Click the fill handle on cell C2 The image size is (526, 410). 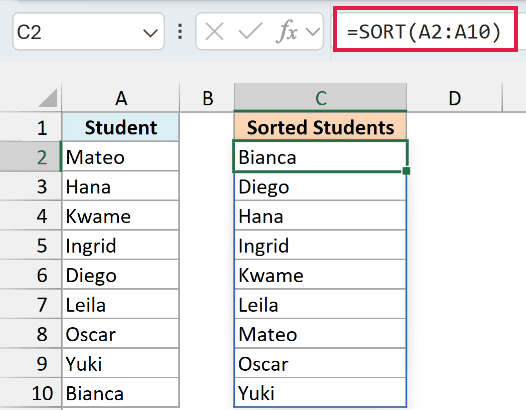click(x=406, y=171)
